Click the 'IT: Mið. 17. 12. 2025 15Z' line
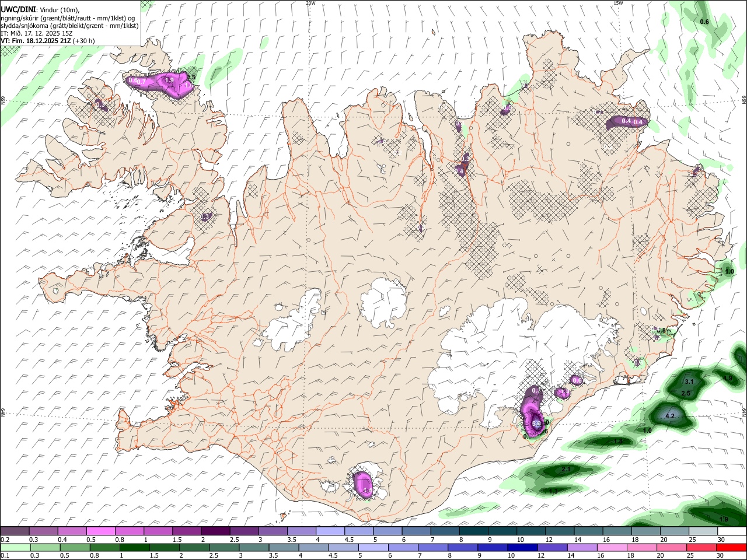This screenshot has height=560, width=747. (x=36, y=33)
